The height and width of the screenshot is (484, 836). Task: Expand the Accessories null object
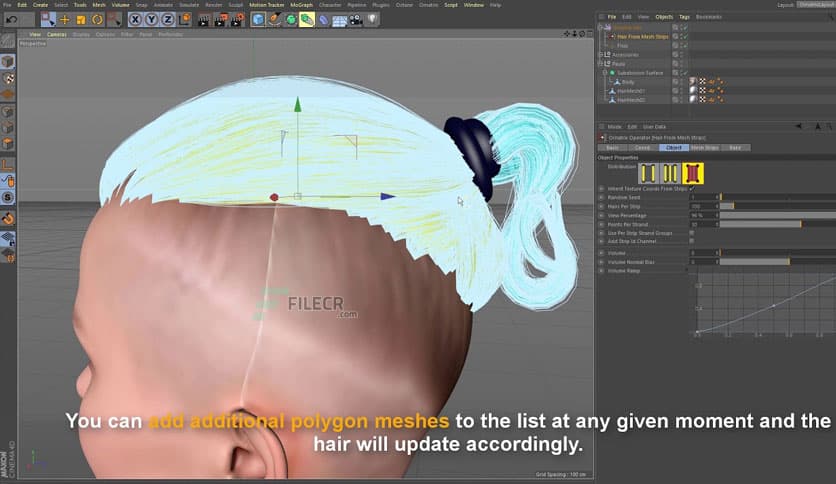coord(601,54)
